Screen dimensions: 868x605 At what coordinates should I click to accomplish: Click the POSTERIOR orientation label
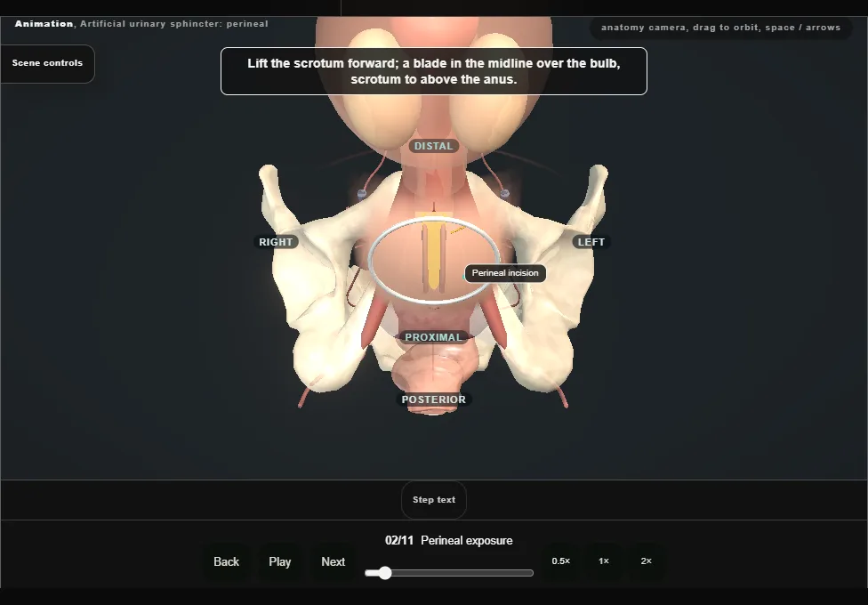[x=433, y=399]
